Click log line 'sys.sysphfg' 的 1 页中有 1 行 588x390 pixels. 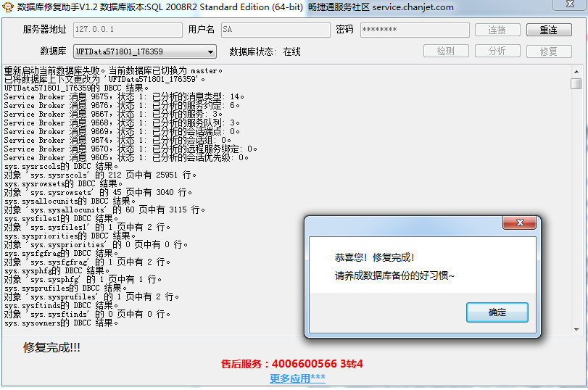(x=83, y=279)
